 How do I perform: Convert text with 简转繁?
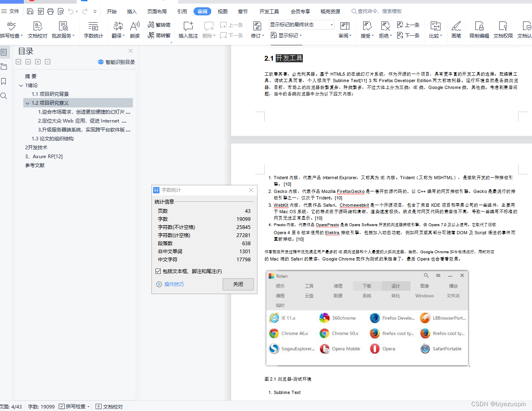pyautogui.click(x=159, y=35)
